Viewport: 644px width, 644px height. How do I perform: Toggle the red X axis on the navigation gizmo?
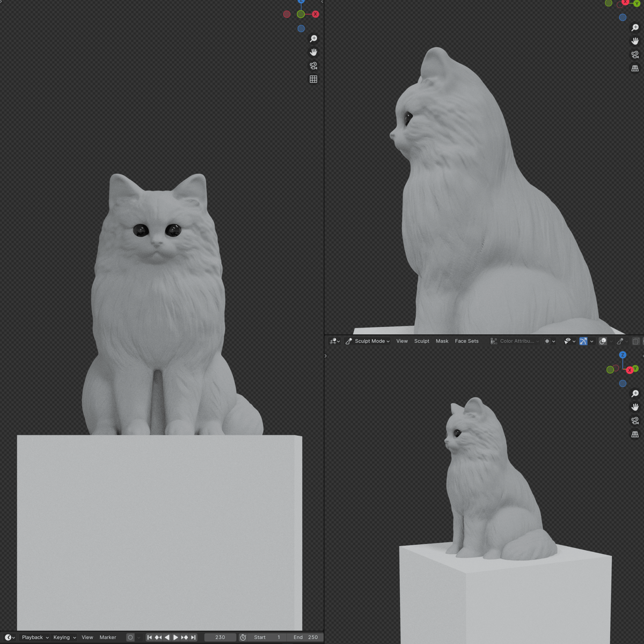pyautogui.click(x=316, y=14)
